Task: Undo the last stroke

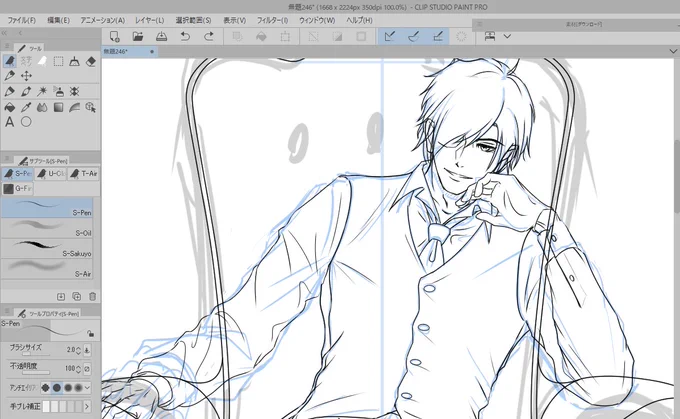Action: tap(185, 36)
